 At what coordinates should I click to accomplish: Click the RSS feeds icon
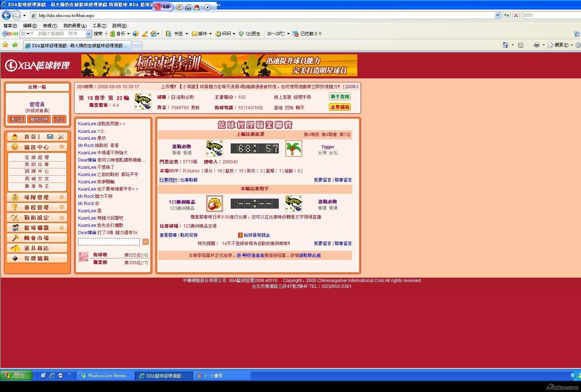coord(520,45)
